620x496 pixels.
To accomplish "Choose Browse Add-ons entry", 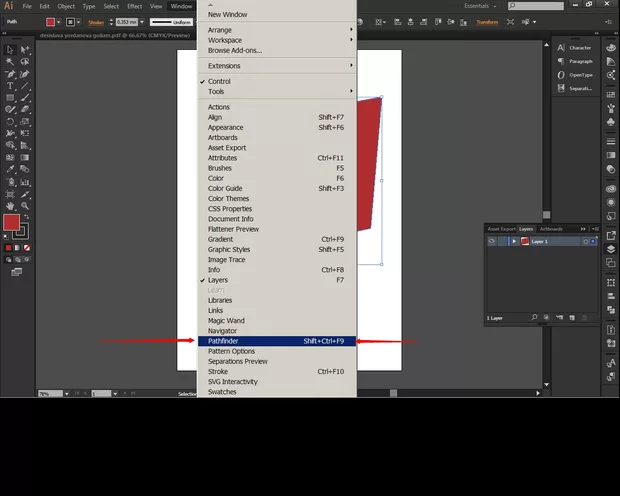I will 277,50.
